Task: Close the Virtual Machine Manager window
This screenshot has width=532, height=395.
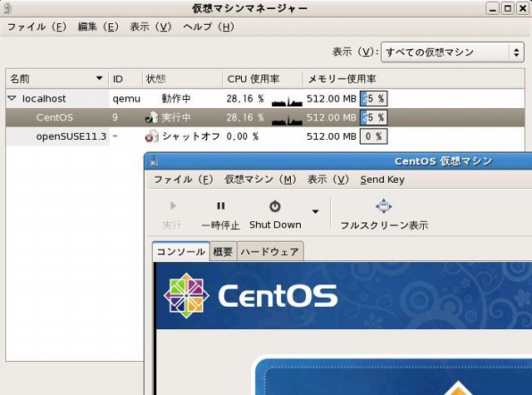Action: tap(523, 8)
